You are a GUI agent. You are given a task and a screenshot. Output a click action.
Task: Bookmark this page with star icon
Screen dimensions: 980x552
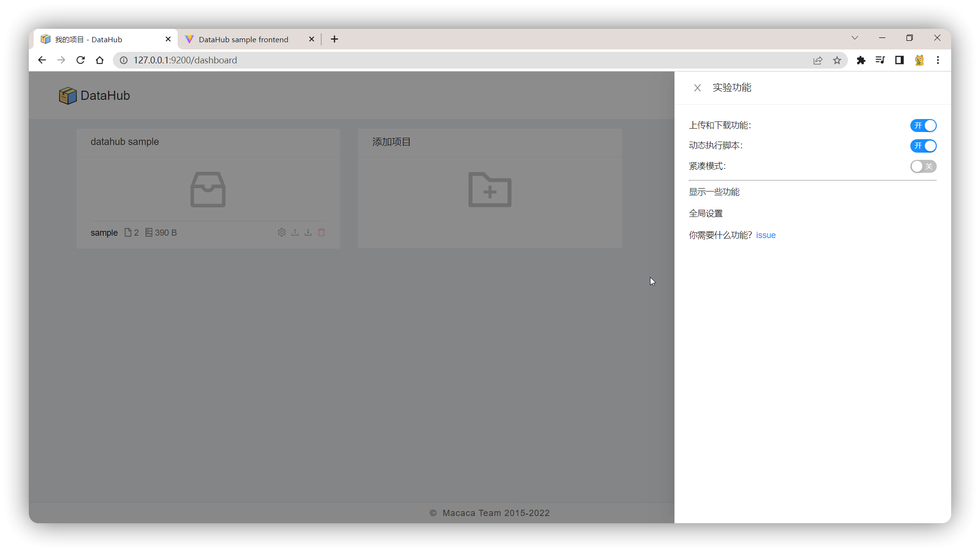[x=837, y=60]
